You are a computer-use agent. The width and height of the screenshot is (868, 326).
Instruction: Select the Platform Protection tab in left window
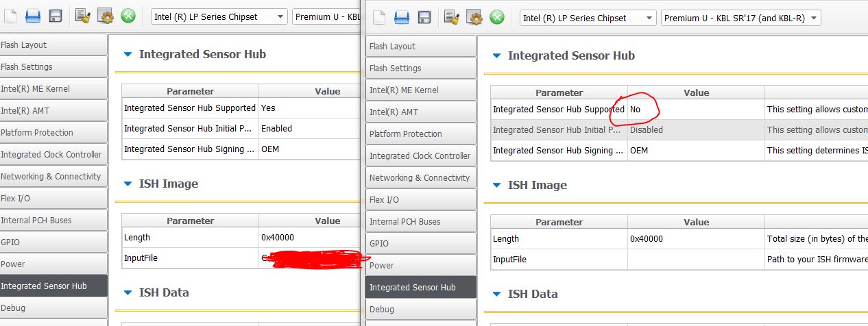[52, 132]
